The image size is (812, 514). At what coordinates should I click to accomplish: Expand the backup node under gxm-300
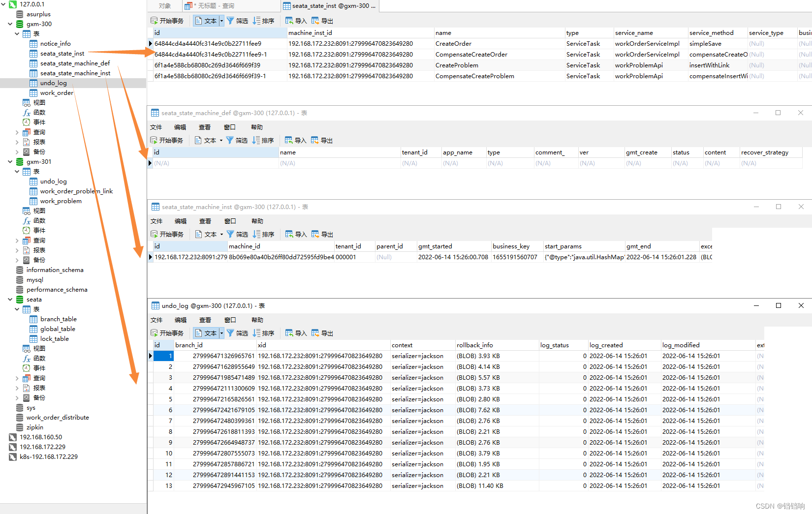(17, 152)
